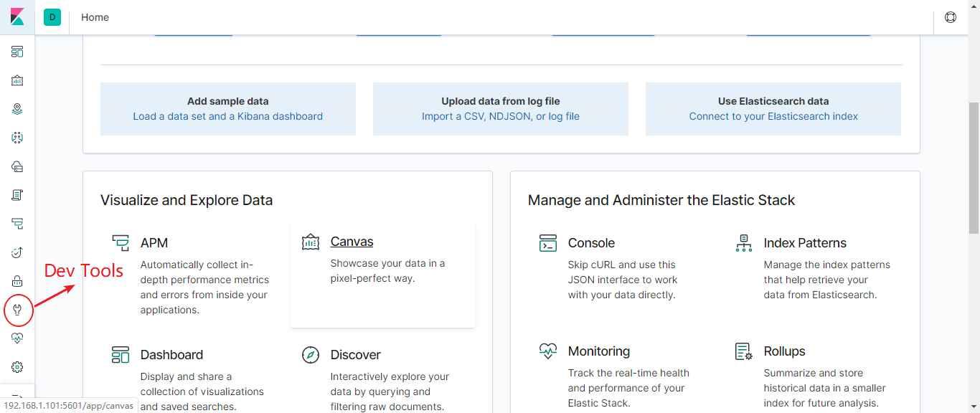Open the Index Patterns card title
980x413 pixels.
click(x=805, y=243)
